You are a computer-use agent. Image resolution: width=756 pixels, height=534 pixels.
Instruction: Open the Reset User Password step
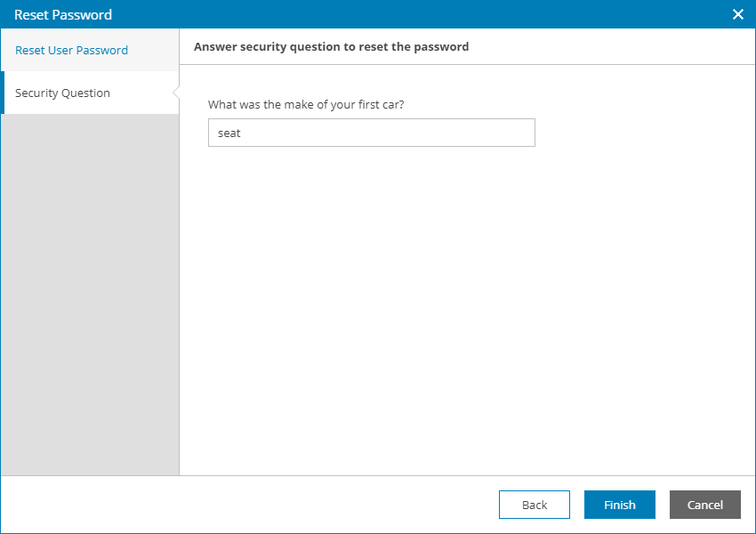coord(72,50)
